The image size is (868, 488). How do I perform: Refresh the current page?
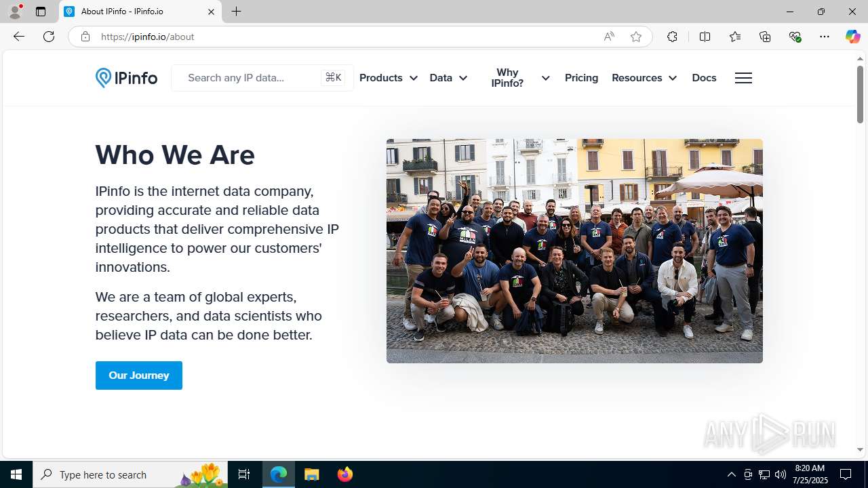click(49, 37)
